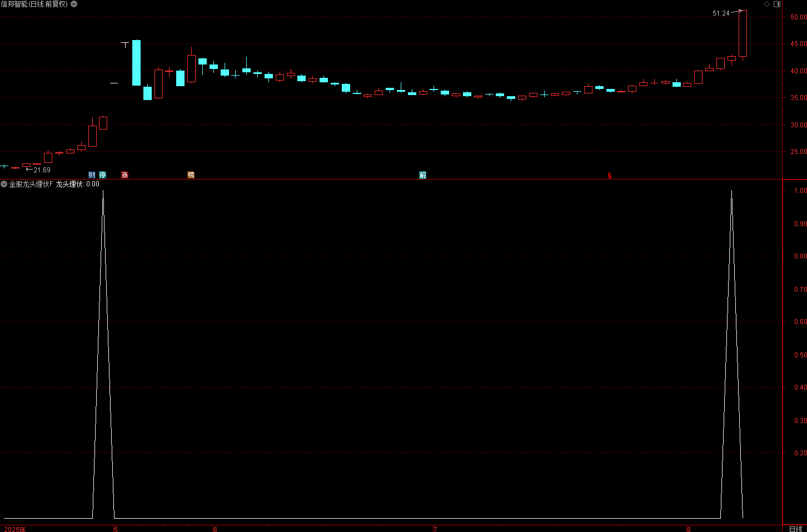The image size is (807, 532).
Task: Click the 财 info marker below the candles
Action: (x=92, y=175)
